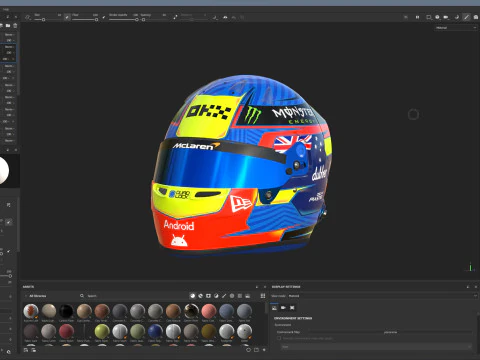Image resolution: width=480 pixels, height=360 pixels.
Task: Select the red fabric material in second row
Action: pyautogui.click(x=66, y=331)
